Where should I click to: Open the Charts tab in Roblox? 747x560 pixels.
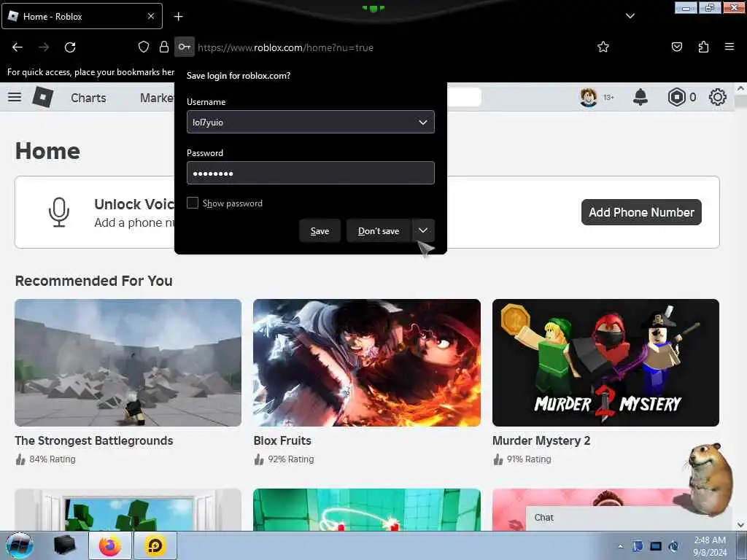pos(88,98)
